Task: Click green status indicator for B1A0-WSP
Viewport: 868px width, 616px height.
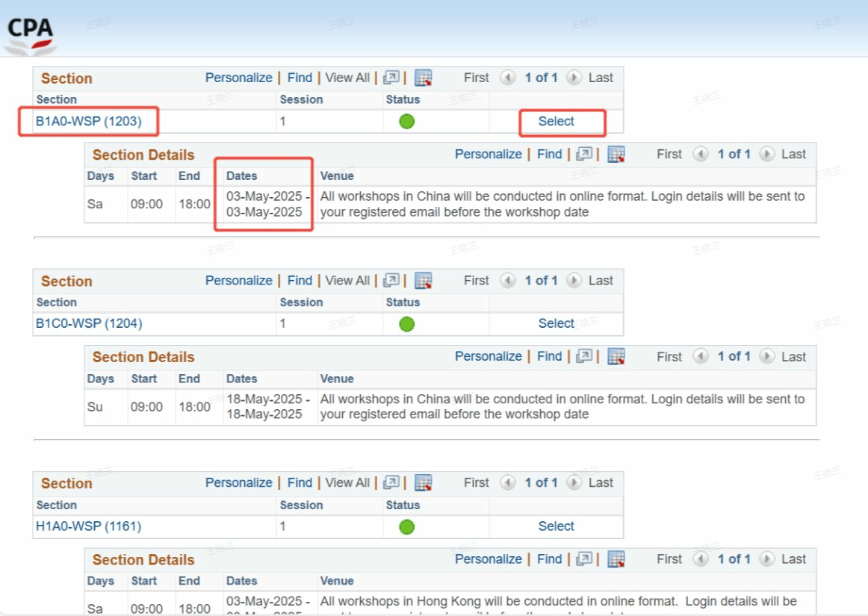Action: (x=406, y=122)
